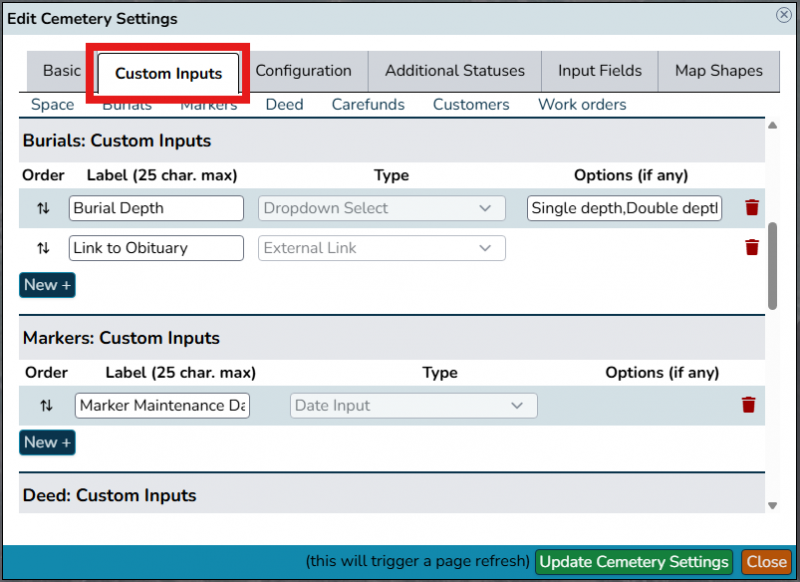Add a new Burials custom input
Viewport: 800px width, 582px height.
pos(47,285)
